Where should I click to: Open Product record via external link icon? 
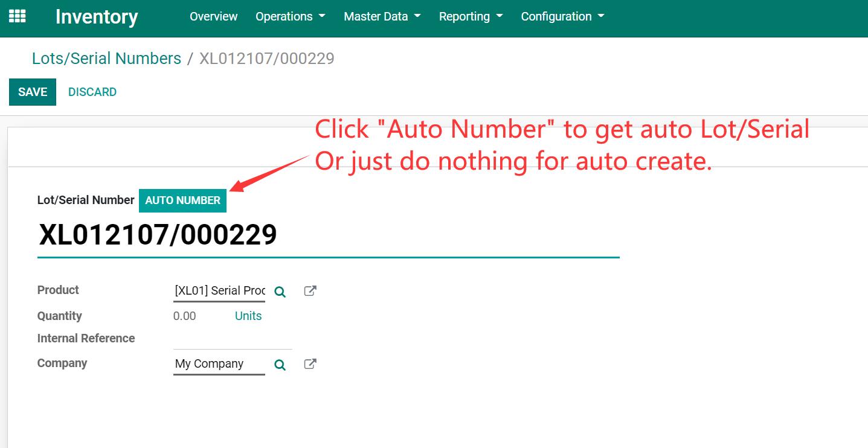(310, 291)
